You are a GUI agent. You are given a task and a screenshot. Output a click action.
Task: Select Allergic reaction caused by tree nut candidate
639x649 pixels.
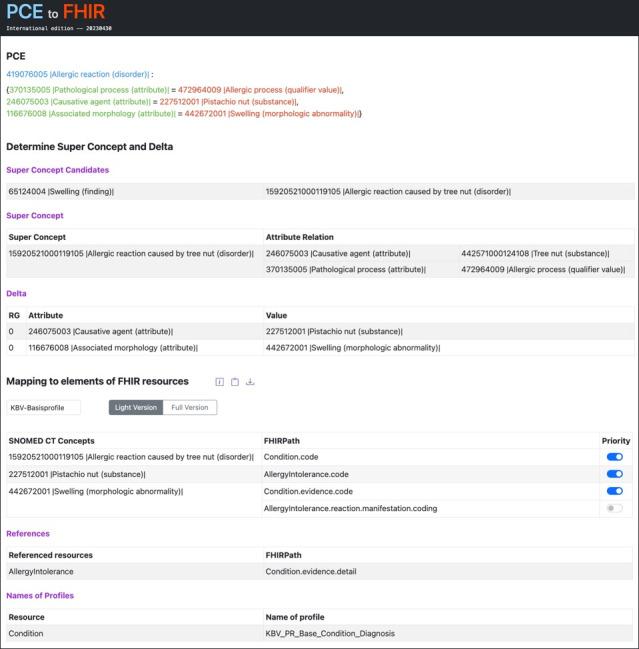(x=388, y=191)
